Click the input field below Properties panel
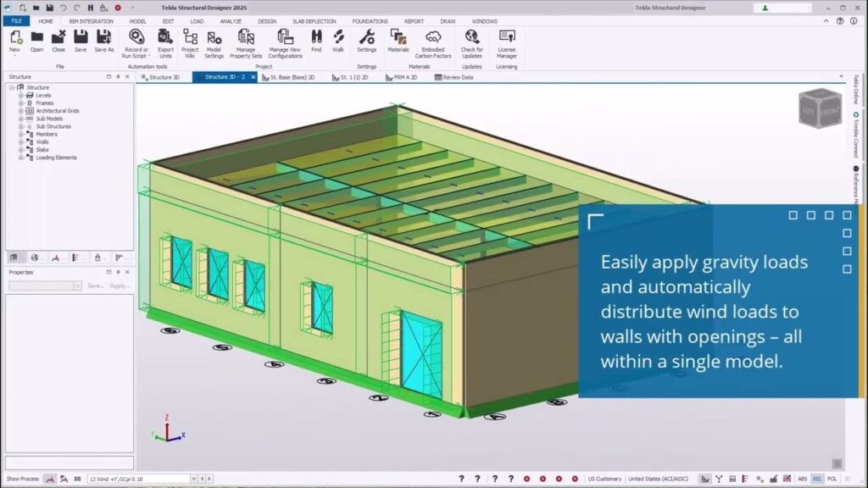This screenshot has height=488, width=868. (70, 462)
